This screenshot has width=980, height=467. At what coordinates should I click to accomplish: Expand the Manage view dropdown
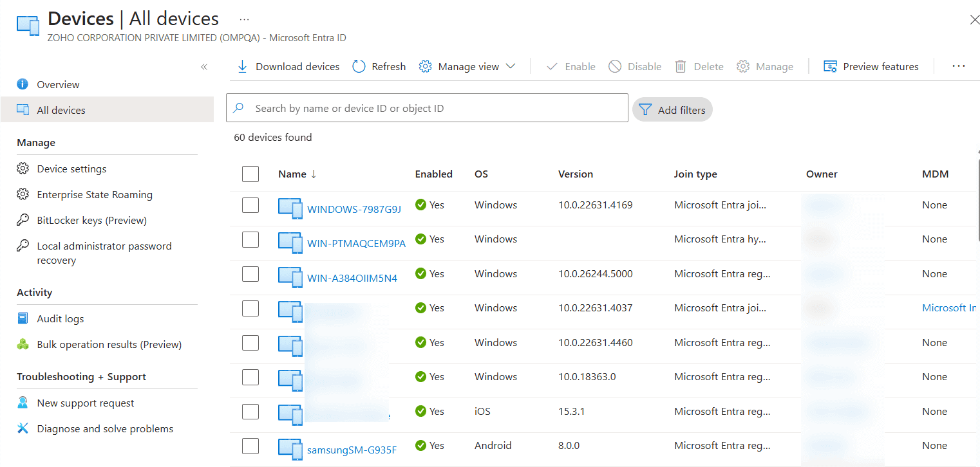510,66
